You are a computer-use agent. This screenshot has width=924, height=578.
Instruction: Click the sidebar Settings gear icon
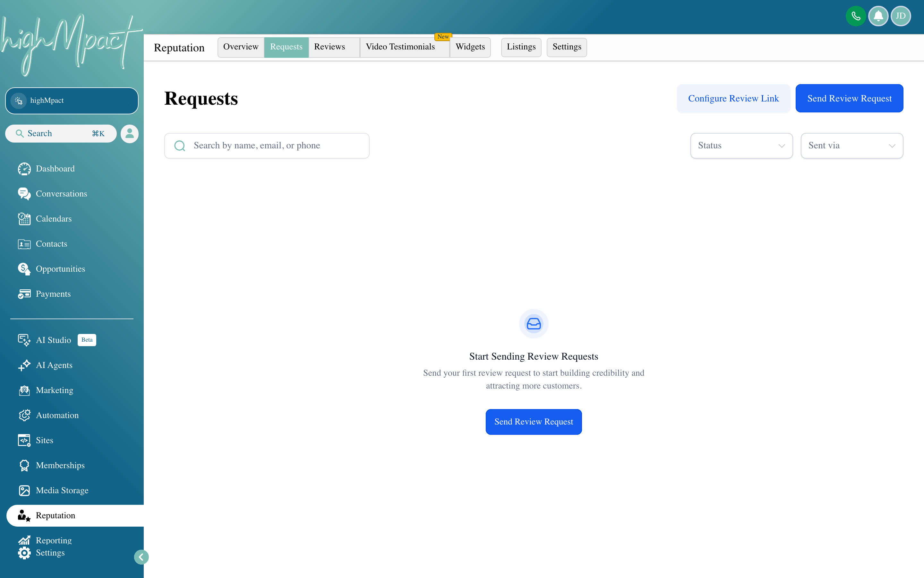(x=24, y=553)
